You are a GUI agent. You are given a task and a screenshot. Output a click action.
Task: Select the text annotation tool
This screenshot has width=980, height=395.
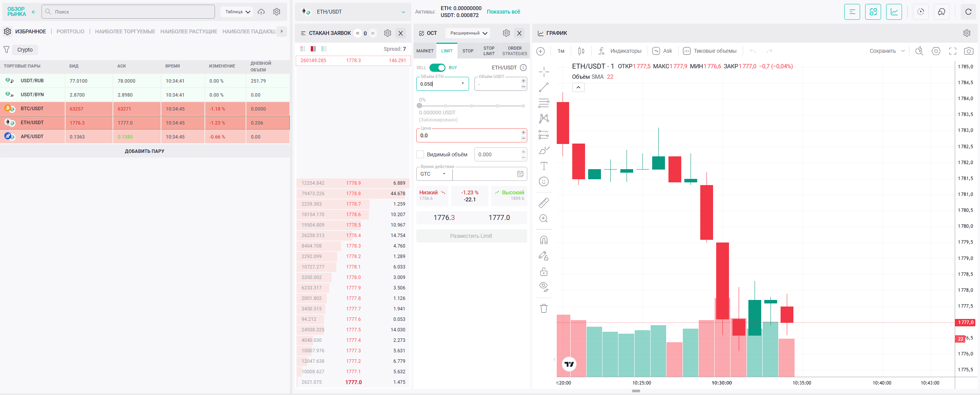(x=544, y=166)
